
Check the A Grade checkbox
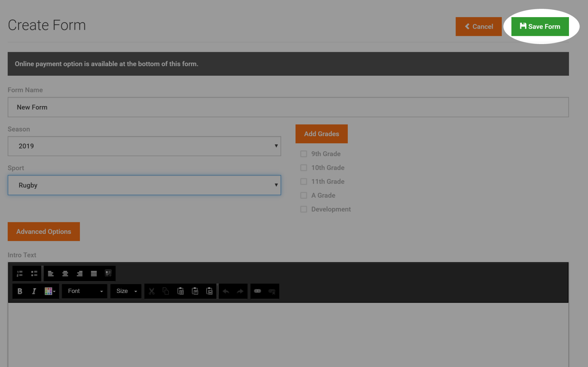click(x=304, y=195)
